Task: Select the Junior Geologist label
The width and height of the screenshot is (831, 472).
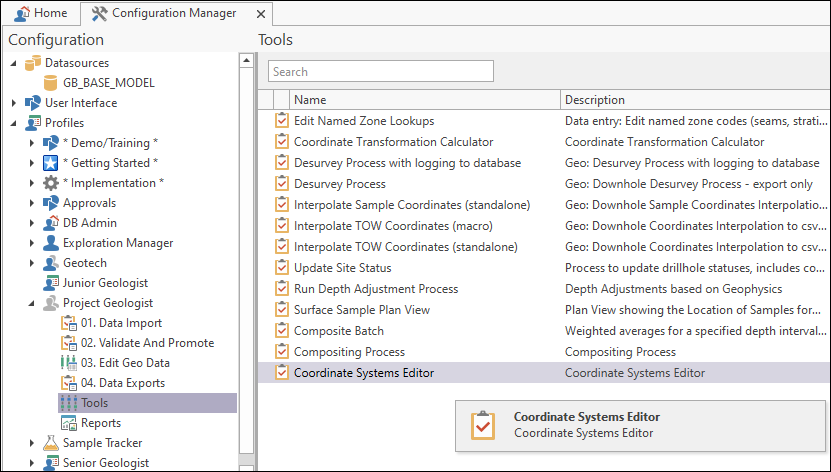Action: pyautogui.click(x=105, y=283)
